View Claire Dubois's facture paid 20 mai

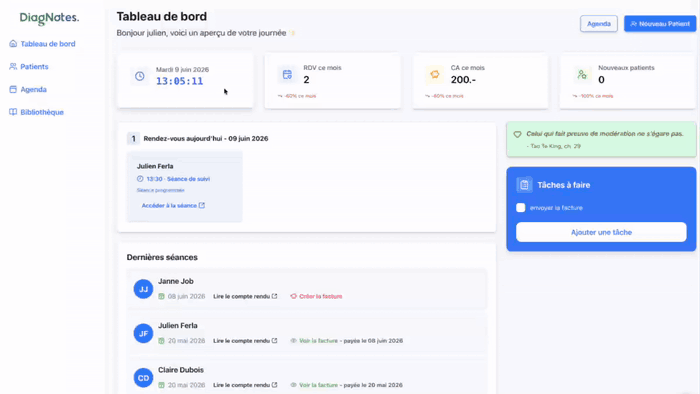click(318, 385)
